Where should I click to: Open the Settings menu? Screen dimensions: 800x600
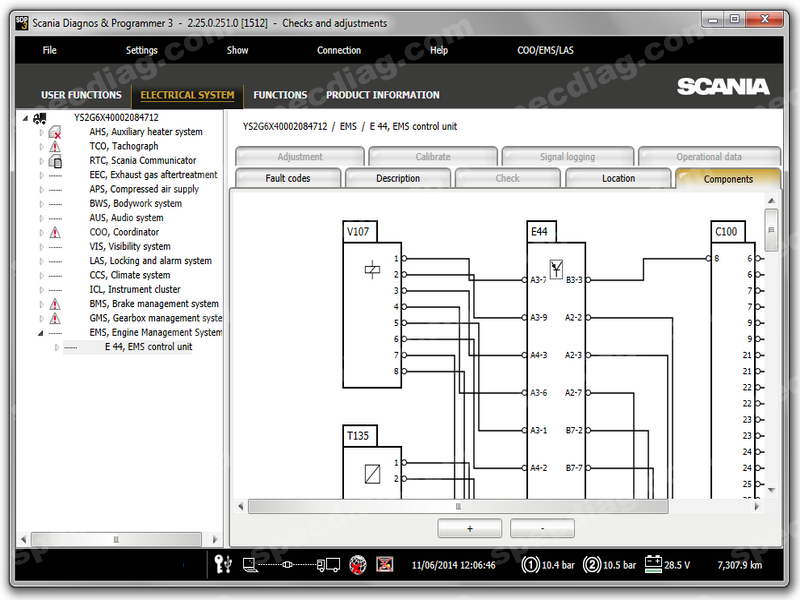(141, 50)
